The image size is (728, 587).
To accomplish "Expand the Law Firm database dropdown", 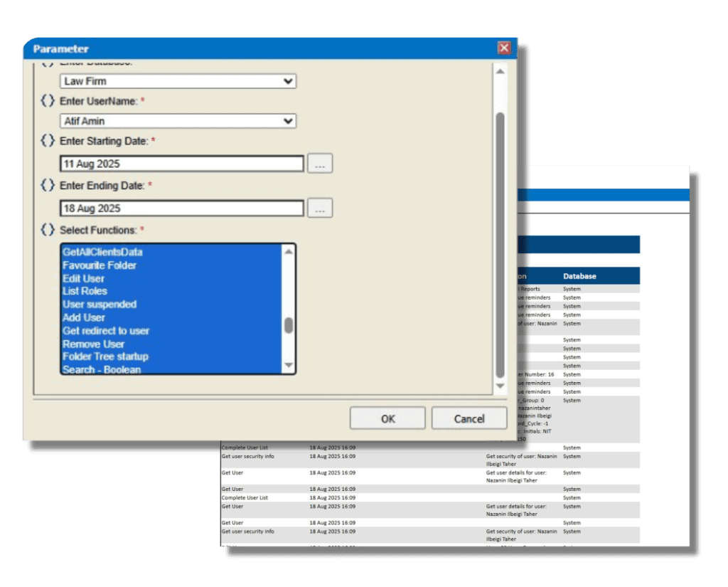I will point(288,81).
